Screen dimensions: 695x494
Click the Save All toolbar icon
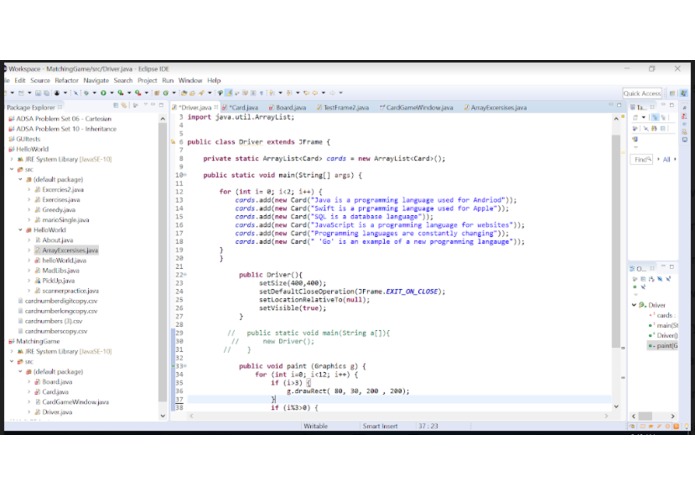[x=46, y=93]
